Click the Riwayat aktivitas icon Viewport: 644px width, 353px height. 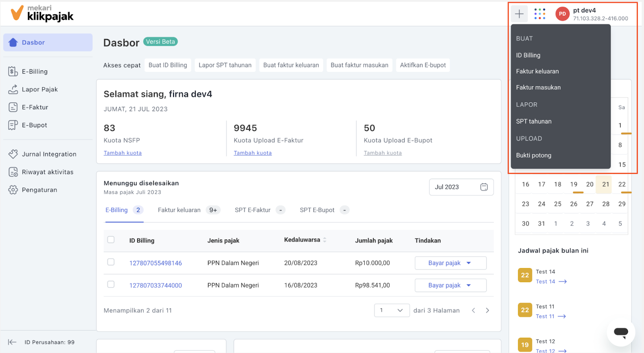pyautogui.click(x=13, y=172)
